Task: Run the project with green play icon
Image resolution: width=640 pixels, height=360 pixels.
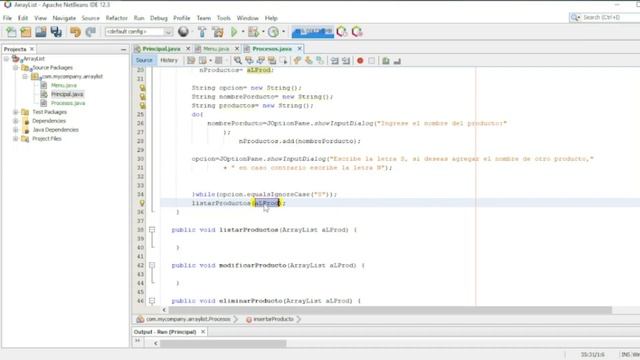Action: pyautogui.click(x=234, y=32)
